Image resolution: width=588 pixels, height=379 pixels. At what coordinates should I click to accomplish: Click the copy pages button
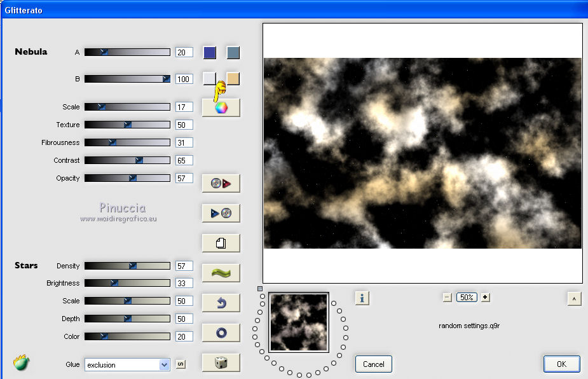(221, 243)
